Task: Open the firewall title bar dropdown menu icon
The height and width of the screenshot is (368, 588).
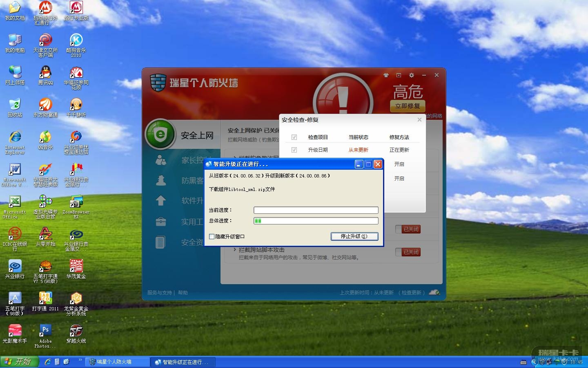Action: pyautogui.click(x=399, y=75)
